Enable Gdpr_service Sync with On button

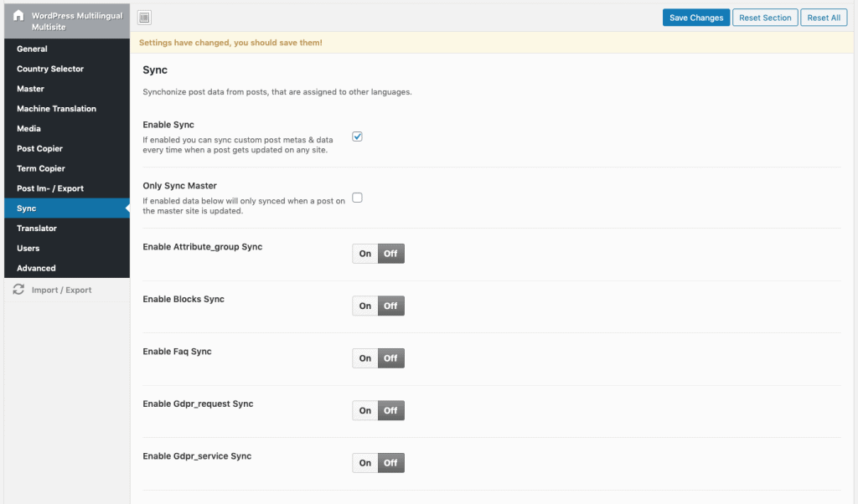pos(365,463)
